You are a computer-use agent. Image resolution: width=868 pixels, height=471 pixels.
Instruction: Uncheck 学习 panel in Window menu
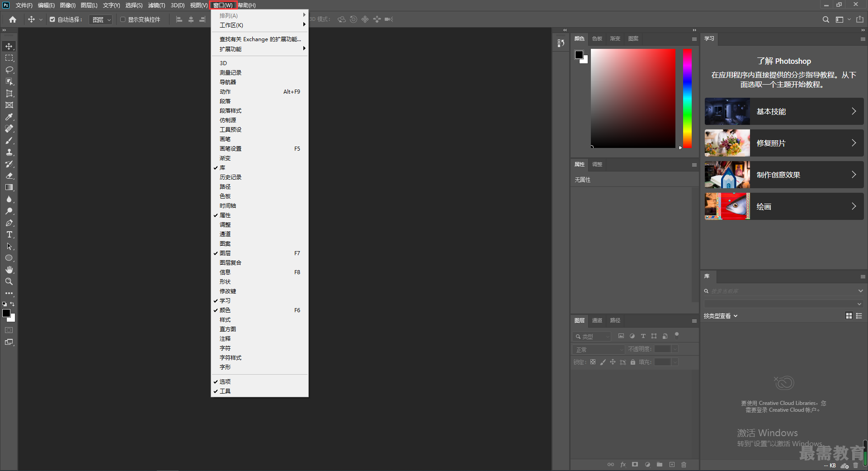259,301
